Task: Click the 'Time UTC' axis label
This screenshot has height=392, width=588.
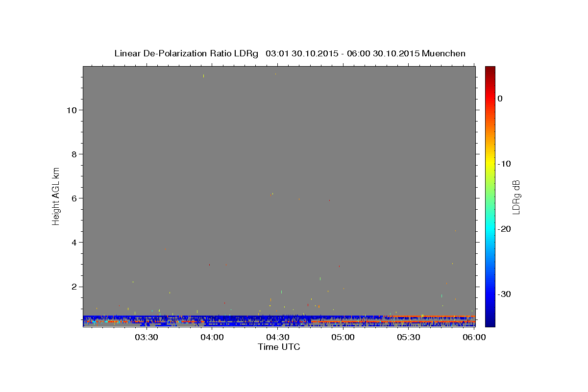Action: click(x=279, y=347)
